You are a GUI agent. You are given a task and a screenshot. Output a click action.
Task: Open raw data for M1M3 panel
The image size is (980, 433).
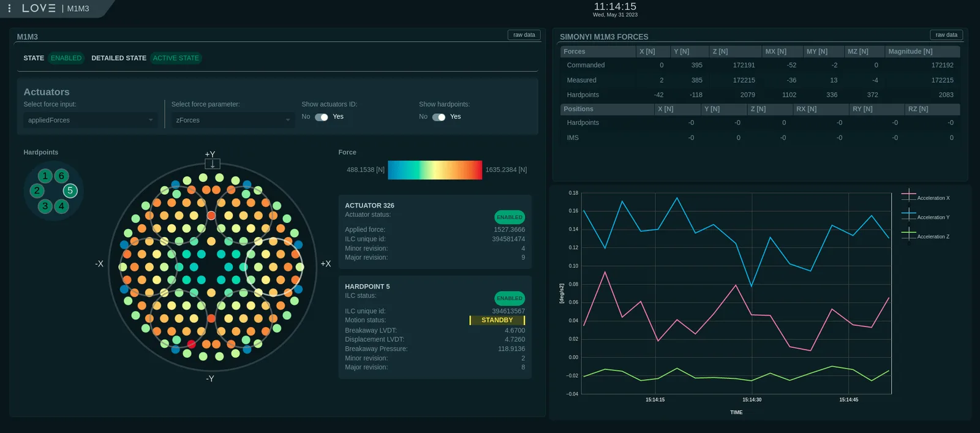click(524, 35)
